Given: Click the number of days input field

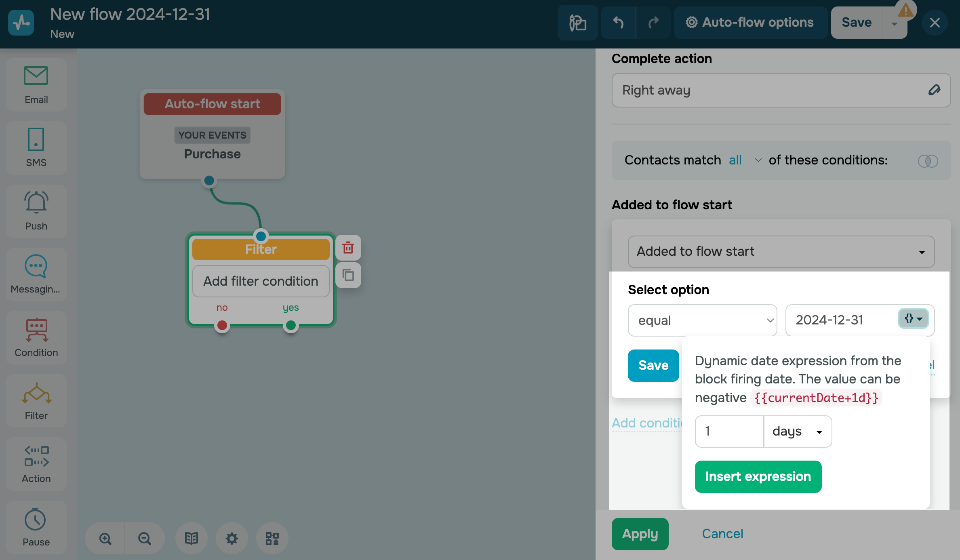Looking at the screenshot, I should coord(729,432).
